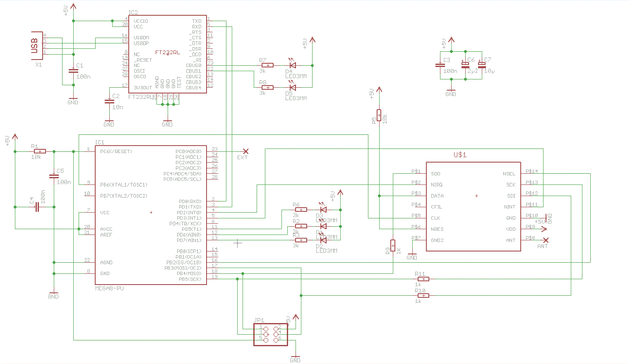The height and width of the screenshot is (364, 630).
Task: Select the R9 1k vertical resistor
Action: [393, 245]
